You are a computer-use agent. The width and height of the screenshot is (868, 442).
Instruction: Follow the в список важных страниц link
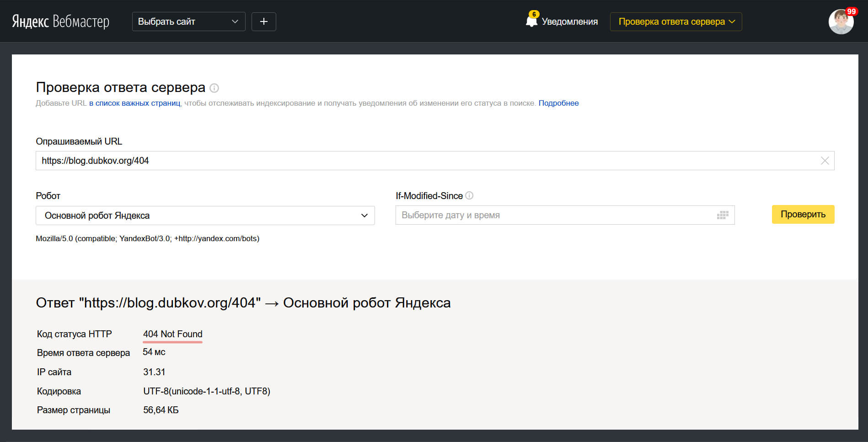tap(134, 103)
